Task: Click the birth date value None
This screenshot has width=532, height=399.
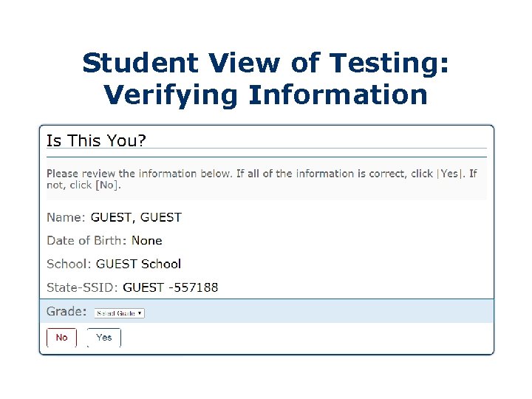Action: pyautogui.click(x=147, y=241)
